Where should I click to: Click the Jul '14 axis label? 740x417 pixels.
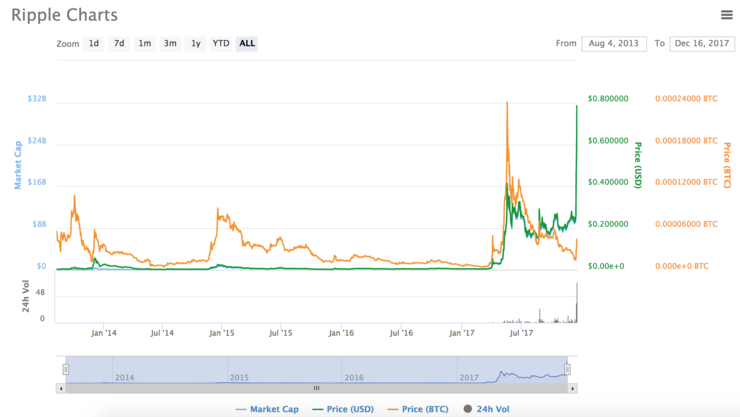(x=162, y=333)
